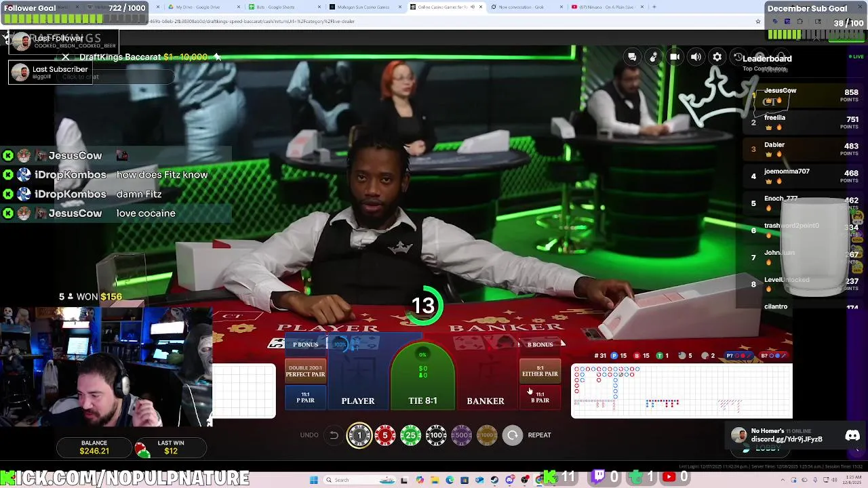Screen dimensions: 868x488
Task: Toggle the video camera icon in game toolbar
Action: pyautogui.click(x=675, y=57)
